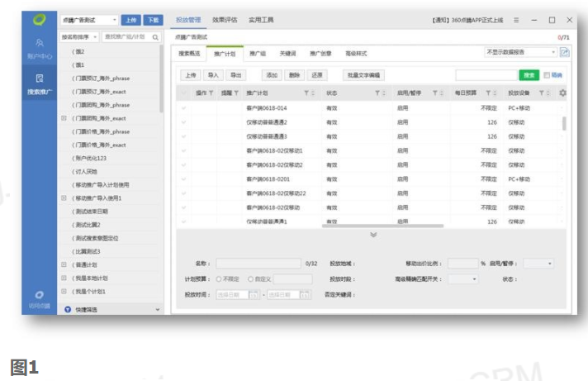
Task: Toggle select-all check in table header
Action: [x=183, y=93]
